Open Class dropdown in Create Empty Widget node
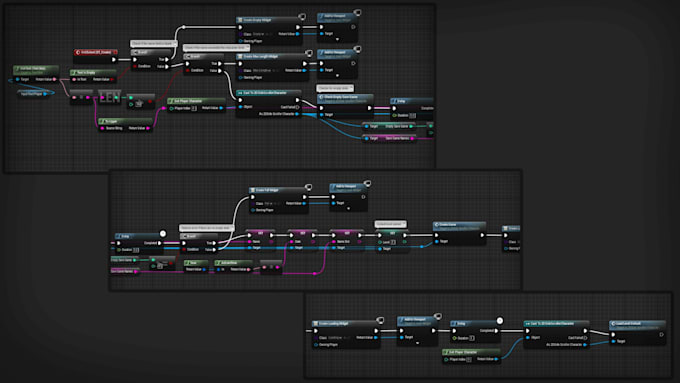This screenshot has height=383, width=680. 263,34
